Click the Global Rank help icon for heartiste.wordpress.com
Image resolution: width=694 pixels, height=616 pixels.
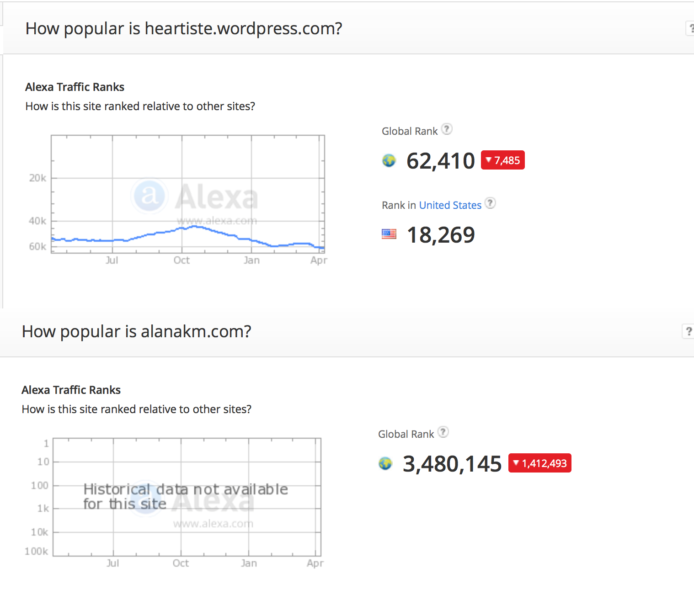coord(447,129)
